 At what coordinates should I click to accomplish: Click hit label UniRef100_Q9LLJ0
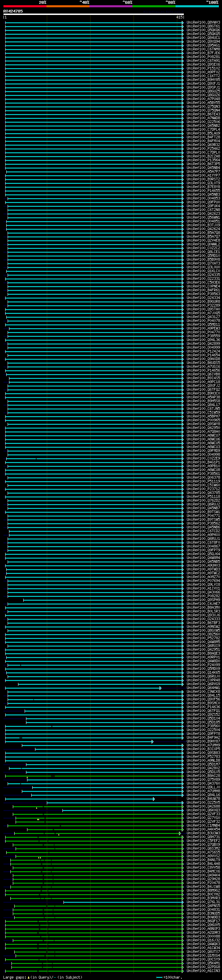203,787
